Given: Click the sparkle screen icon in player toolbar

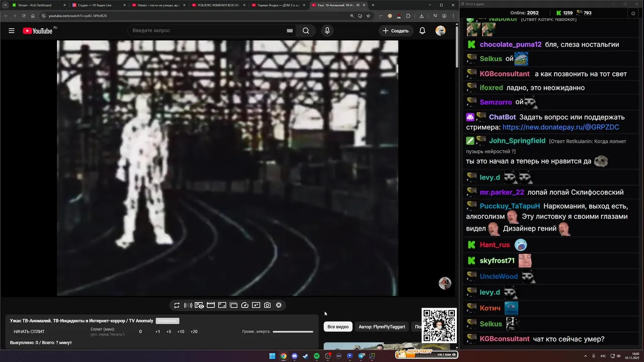Looking at the screenshot, I should click(256, 305).
